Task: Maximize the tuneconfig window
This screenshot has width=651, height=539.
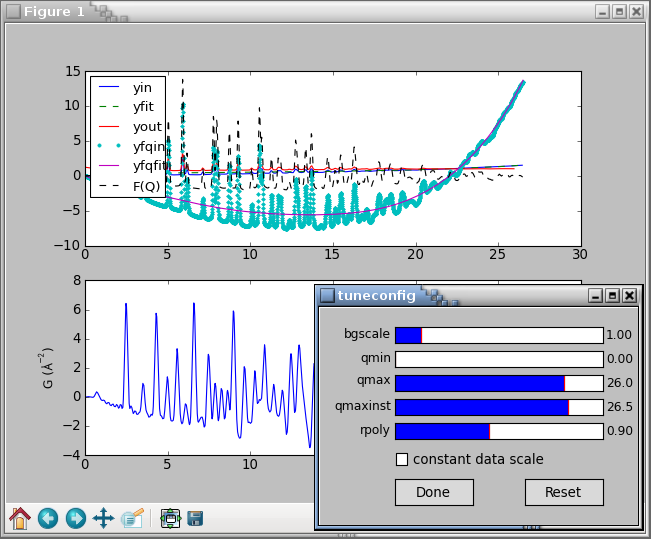Action: click(612, 295)
